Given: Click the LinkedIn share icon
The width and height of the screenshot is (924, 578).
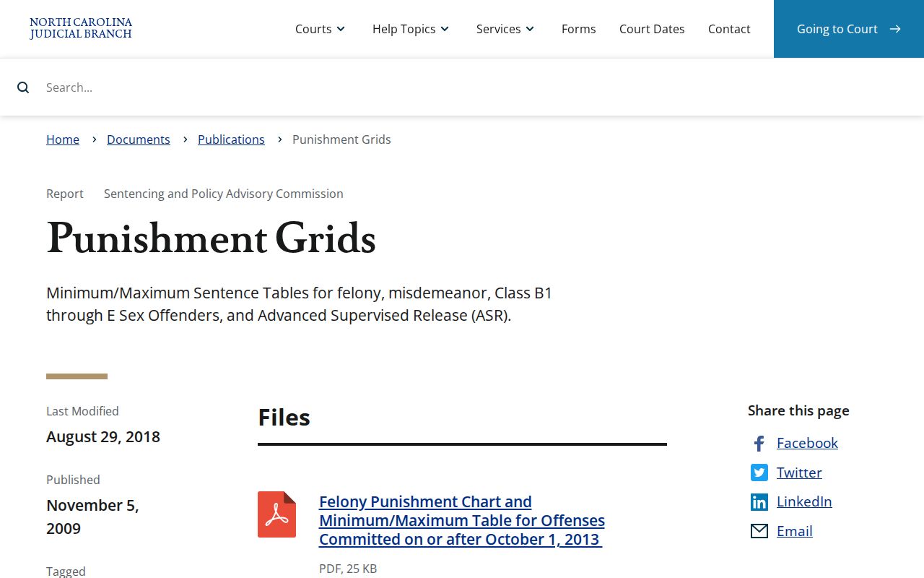Looking at the screenshot, I should (759, 502).
